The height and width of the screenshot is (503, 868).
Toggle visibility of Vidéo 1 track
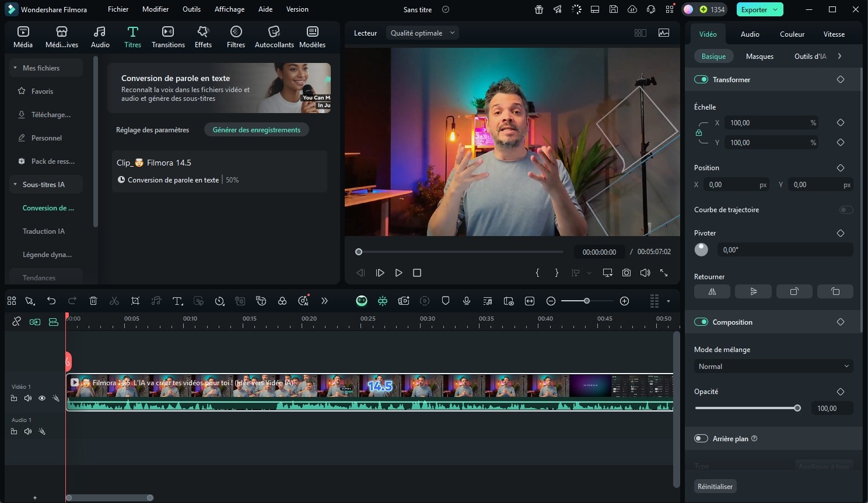(x=42, y=399)
